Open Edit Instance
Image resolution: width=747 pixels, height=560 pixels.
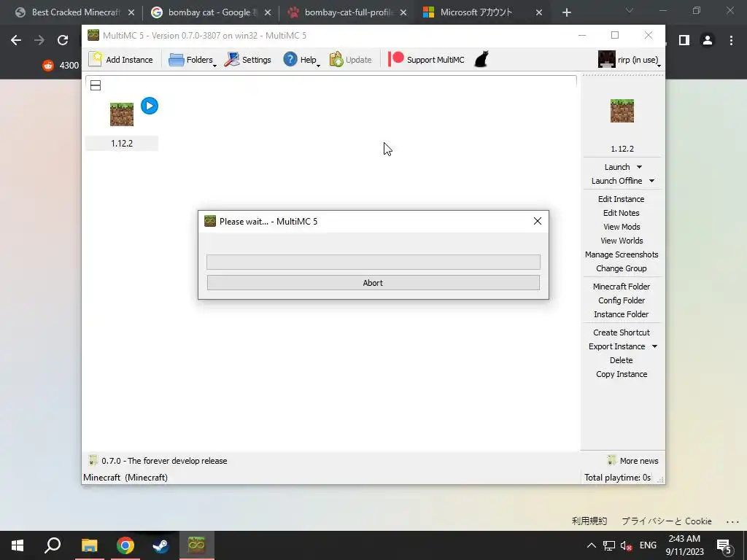click(x=622, y=199)
